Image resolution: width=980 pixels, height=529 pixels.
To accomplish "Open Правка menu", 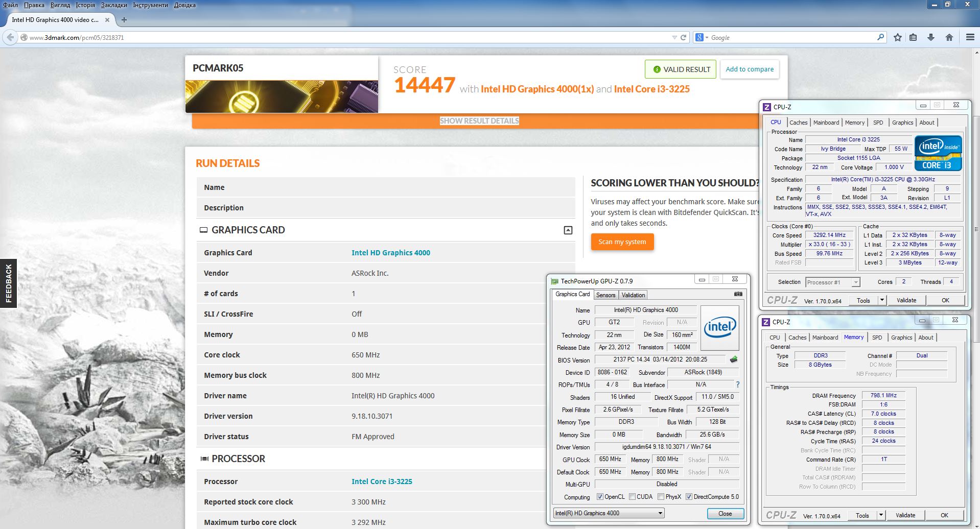I will pos(34,5).
